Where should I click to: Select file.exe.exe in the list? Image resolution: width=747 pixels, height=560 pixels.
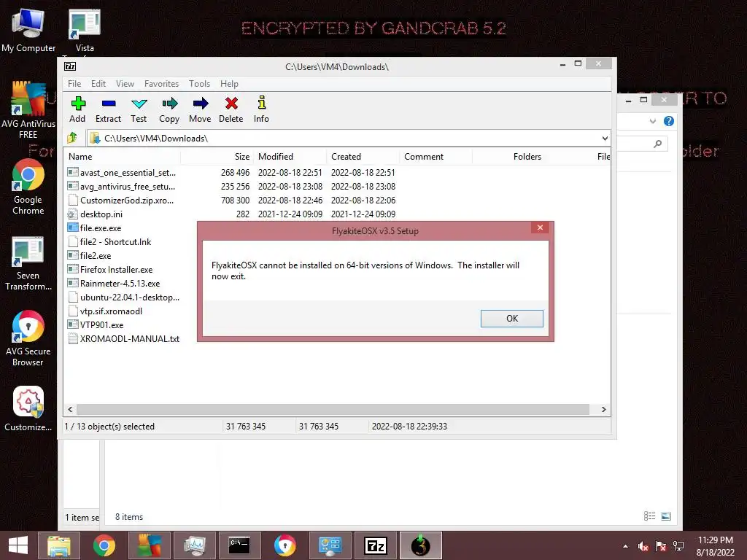(x=101, y=227)
